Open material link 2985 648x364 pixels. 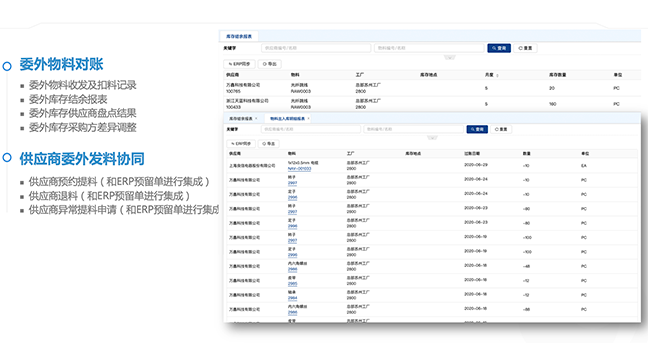(292, 283)
